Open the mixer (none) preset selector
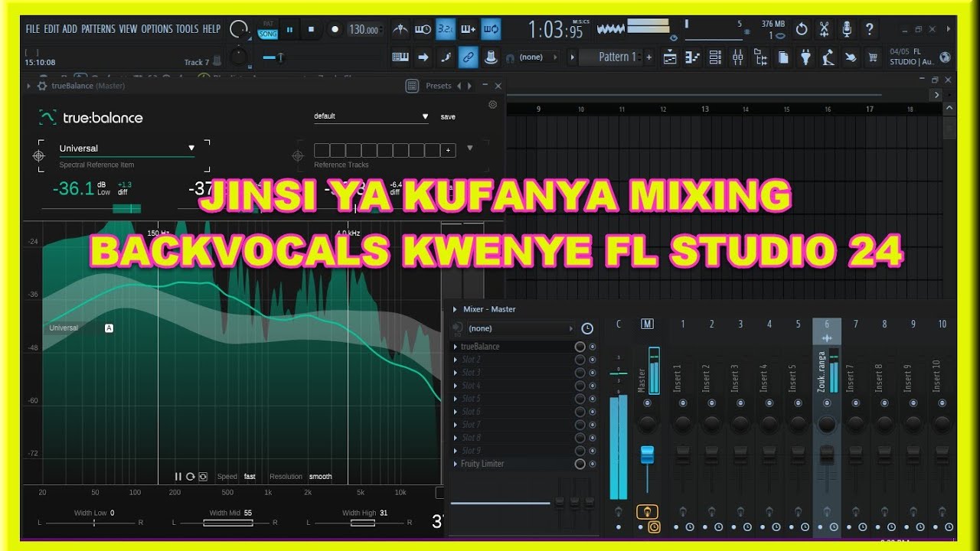 [519, 328]
